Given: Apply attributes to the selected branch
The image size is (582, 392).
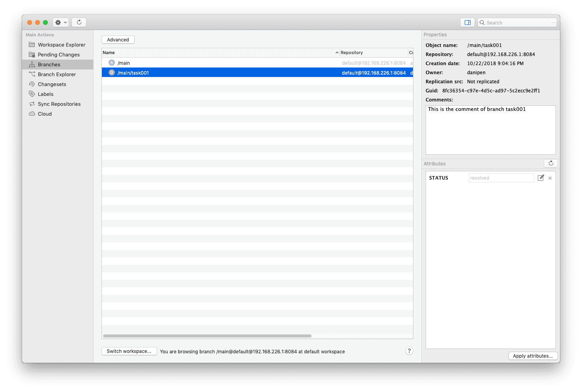Looking at the screenshot, I should pos(533,356).
